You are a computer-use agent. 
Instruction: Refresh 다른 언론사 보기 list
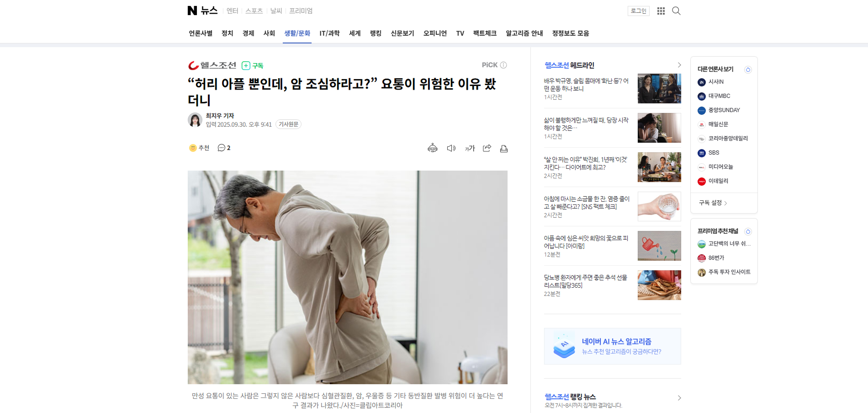tap(748, 70)
